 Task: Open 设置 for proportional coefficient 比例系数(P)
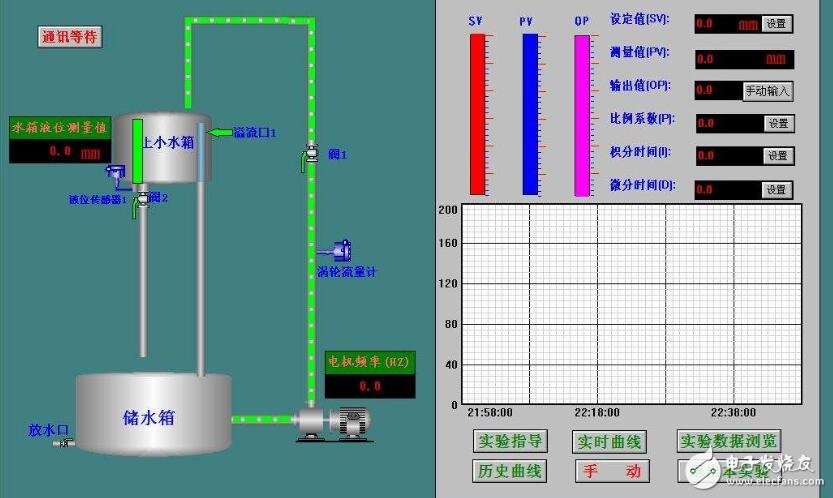click(x=778, y=123)
